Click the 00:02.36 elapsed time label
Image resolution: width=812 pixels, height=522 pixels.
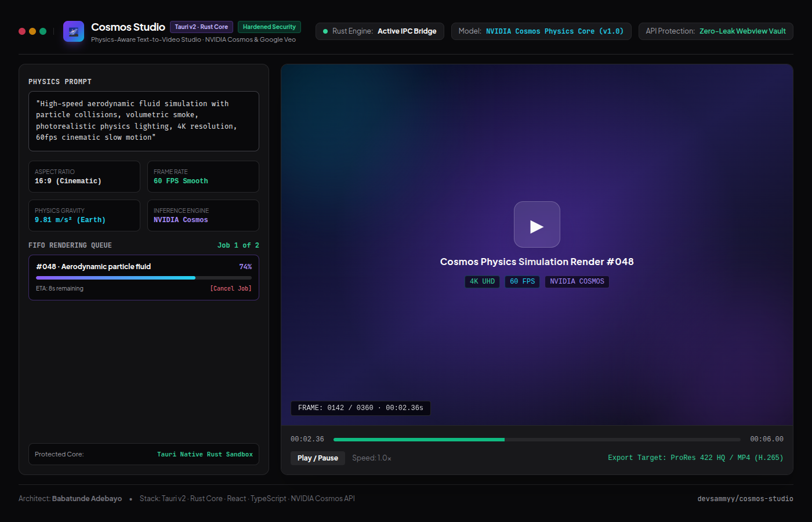click(307, 440)
